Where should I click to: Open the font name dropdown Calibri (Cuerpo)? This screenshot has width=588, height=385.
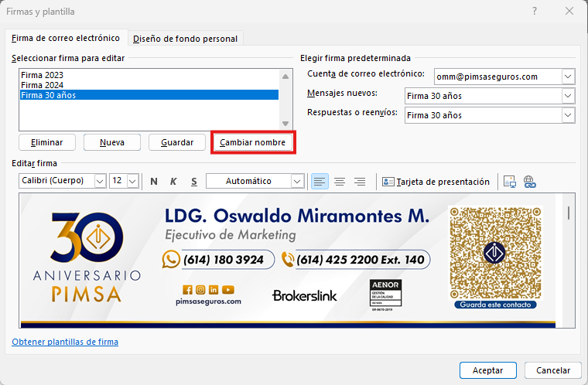pos(99,181)
